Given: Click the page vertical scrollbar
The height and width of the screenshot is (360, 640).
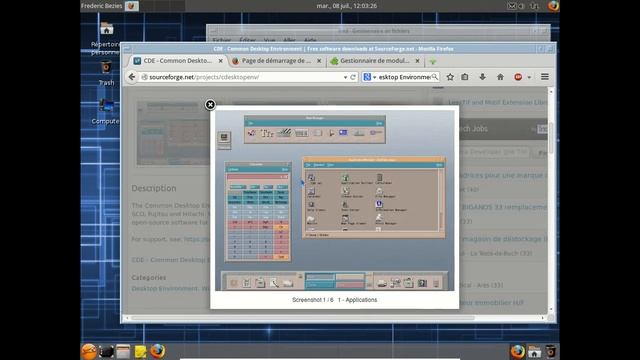Looking at the screenshot, I should pyautogui.click(x=551, y=201).
